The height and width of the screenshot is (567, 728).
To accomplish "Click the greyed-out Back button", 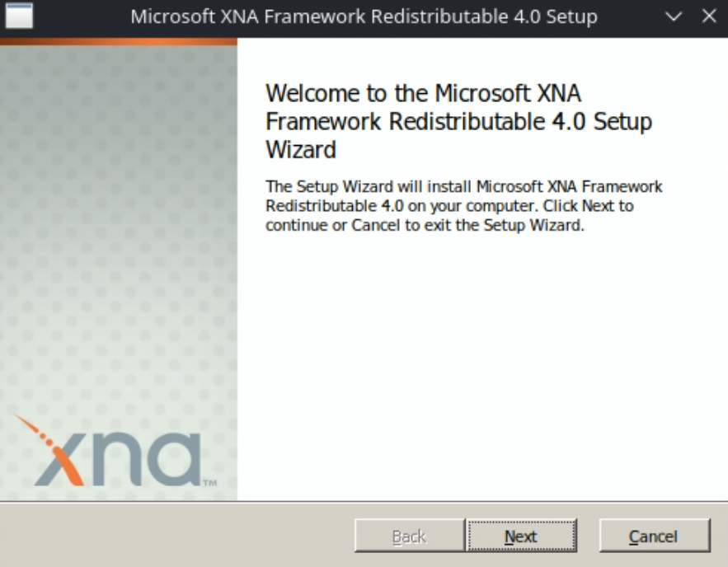I will 409,537.
